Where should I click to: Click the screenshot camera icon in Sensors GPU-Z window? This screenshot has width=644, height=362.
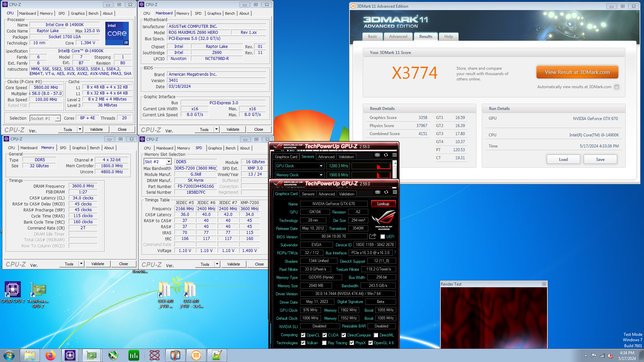pos(377,155)
